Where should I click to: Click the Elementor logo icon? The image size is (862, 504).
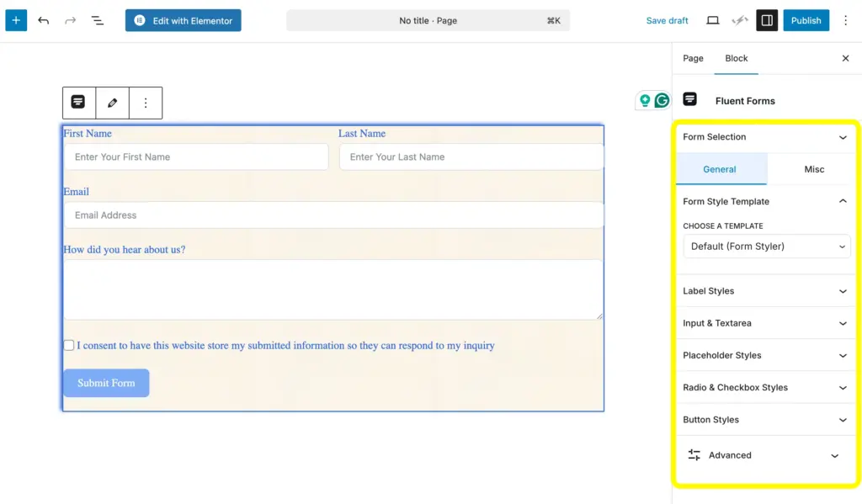(x=140, y=20)
